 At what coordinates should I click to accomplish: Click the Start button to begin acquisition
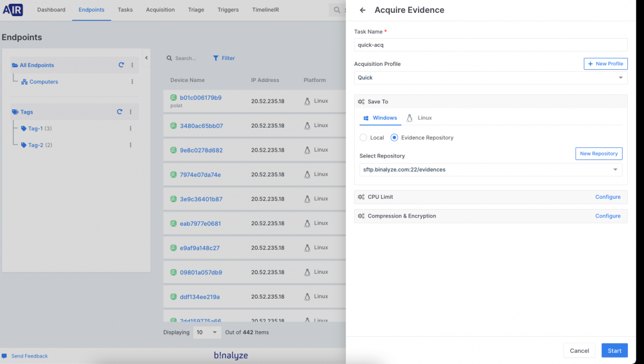[614, 350]
